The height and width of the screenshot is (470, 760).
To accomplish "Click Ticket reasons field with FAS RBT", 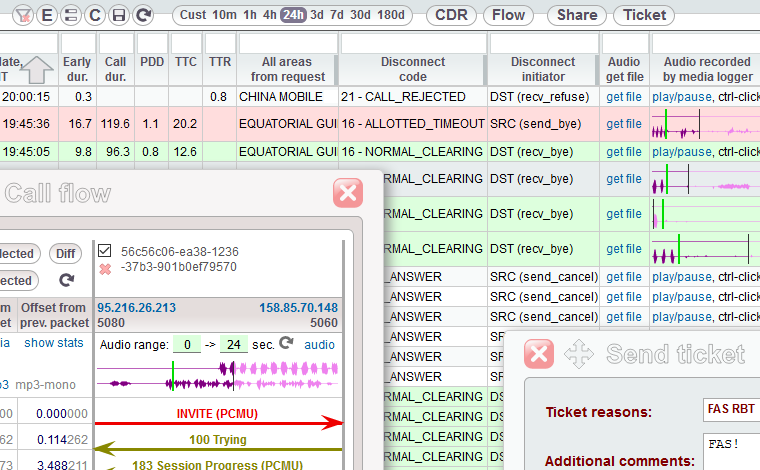I will point(731,409).
